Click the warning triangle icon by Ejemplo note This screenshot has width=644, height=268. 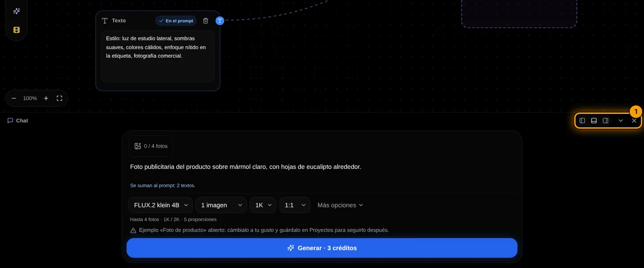click(133, 230)
